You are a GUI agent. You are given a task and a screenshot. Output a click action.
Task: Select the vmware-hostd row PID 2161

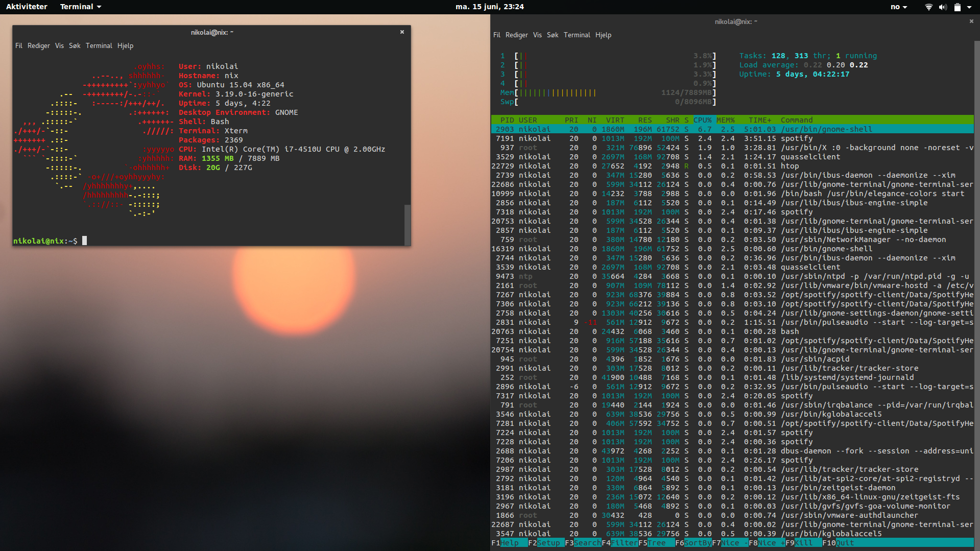(732, 285)
